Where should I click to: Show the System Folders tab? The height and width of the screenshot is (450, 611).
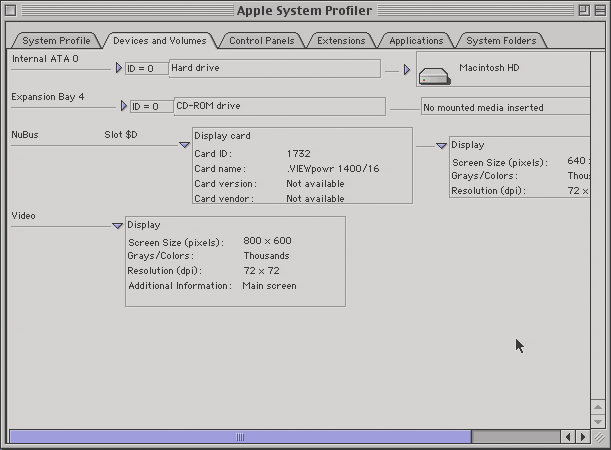pyautogui.click(x=501, y=41)
